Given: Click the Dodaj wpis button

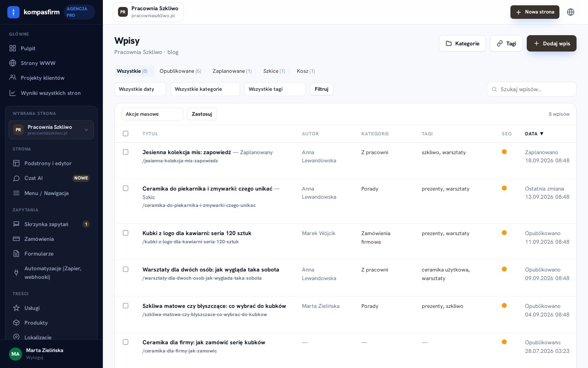Looking at the screenshot, I should [x=552, y=43].
